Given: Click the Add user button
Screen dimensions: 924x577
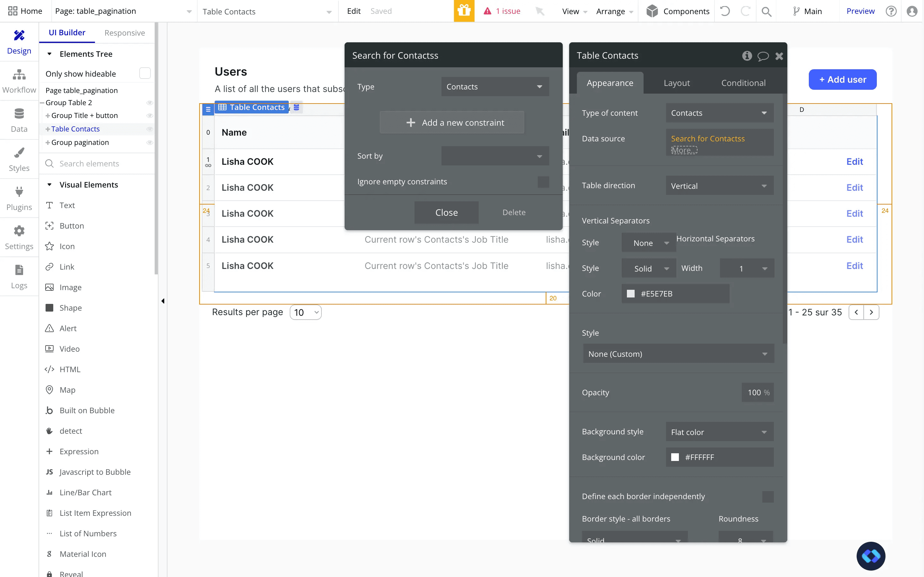Looking at the screenshot, I should coord(842,79).
